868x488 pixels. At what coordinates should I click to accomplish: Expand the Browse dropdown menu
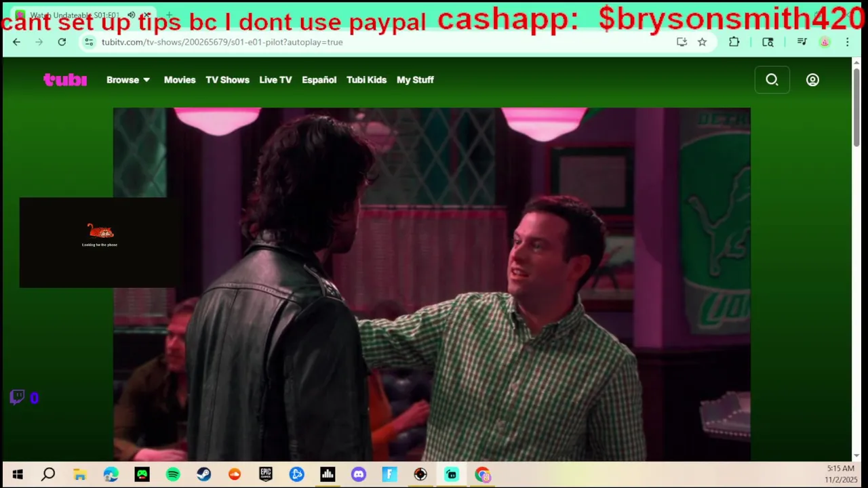tap(128, 80)
